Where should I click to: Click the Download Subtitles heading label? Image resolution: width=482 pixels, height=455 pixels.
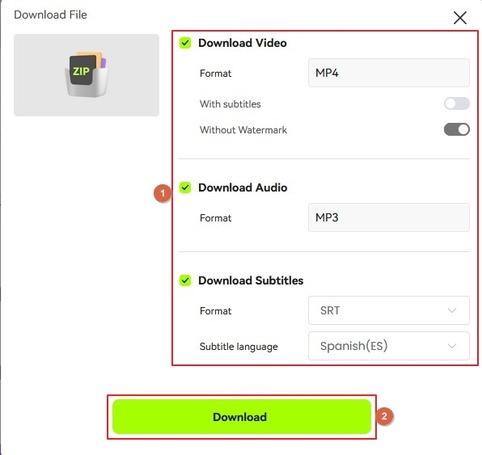point(251,280)
